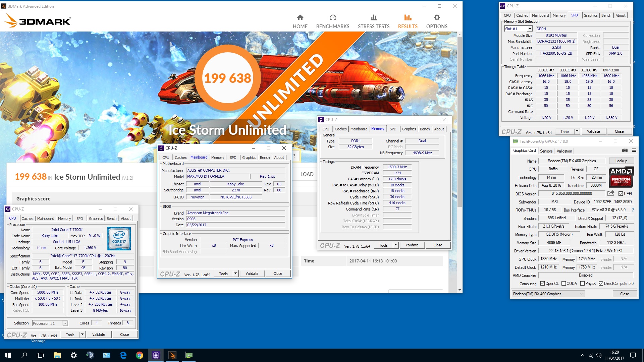Screen dimensions: 644x362
Task: Expand Tools arrow in CPU-Z SPD window
Action: 577,131
